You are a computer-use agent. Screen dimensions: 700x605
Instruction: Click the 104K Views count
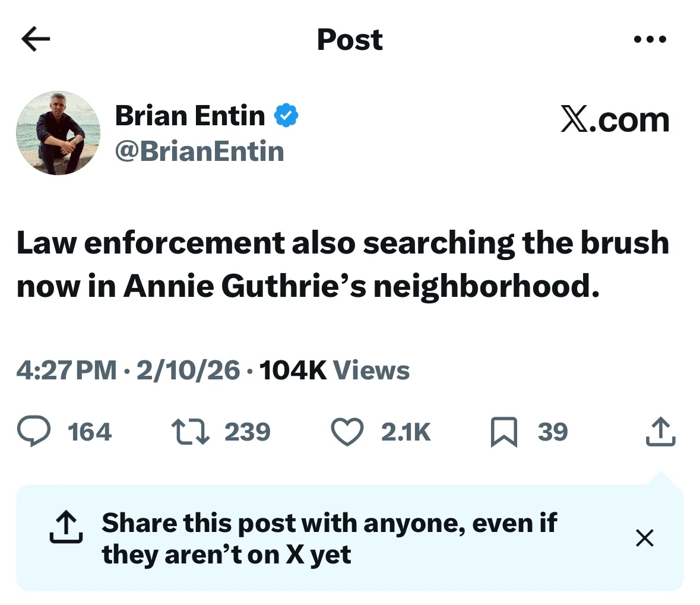(x=334, y=370)
